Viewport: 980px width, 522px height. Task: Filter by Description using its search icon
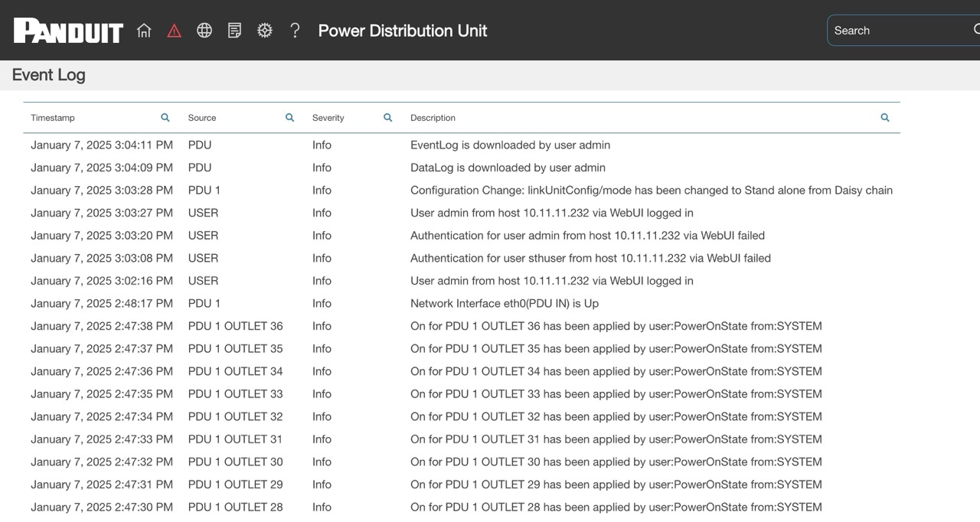tap(885, 118)
